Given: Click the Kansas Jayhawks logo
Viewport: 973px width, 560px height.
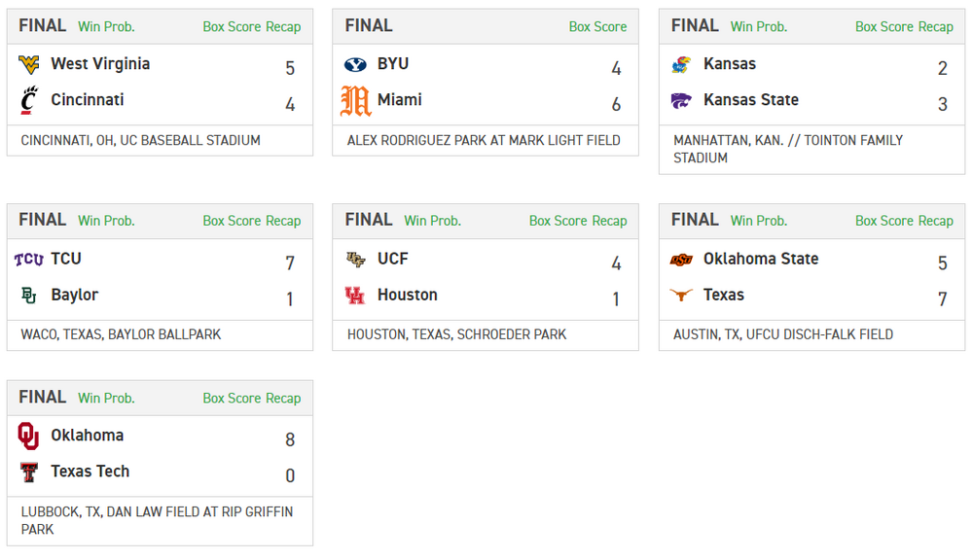Looking at the screenshot, I should click(x=681, y=64).
